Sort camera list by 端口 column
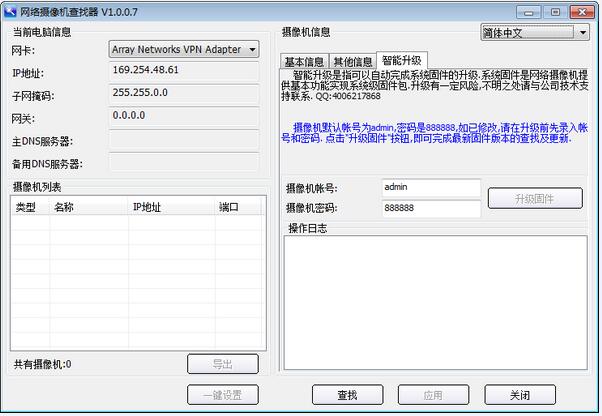This screenshot has height=416, width=602. pos(238,207)
